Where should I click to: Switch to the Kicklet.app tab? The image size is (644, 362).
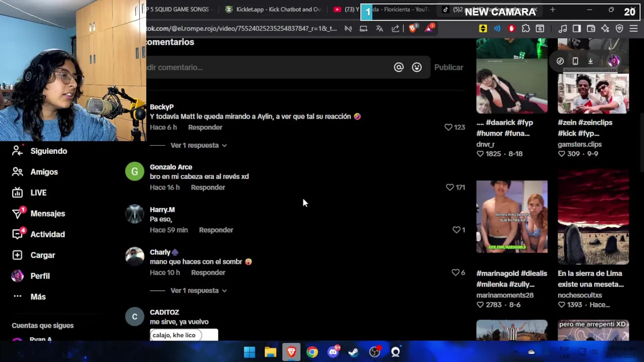pos(273,9)
